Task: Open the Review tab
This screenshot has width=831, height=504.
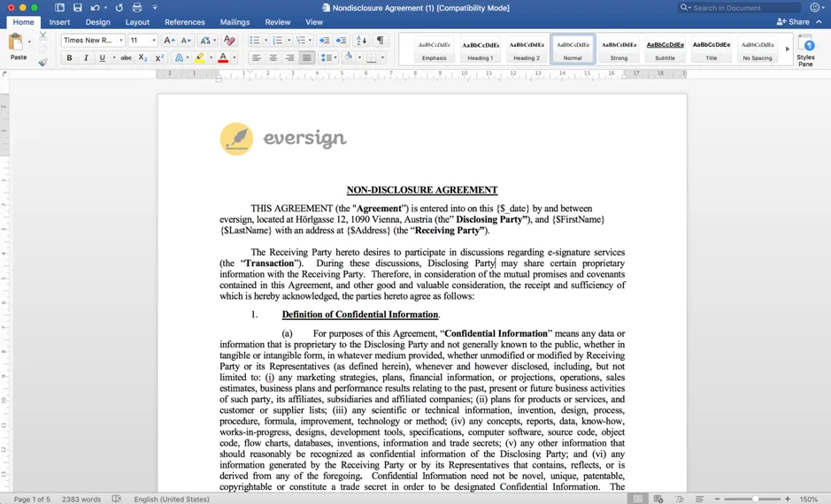Action: coord(278,22)
